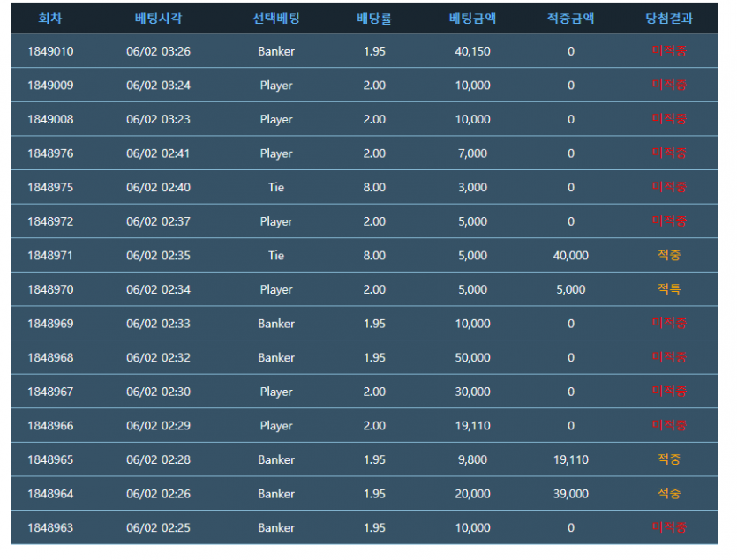The image size is (737, 560).
Task: Click the 선택베팅 column header
Action: click(x=276, y=19)
